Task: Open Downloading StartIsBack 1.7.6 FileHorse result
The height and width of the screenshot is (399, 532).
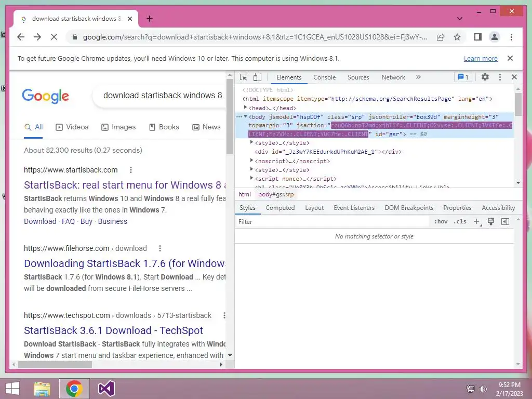Action: pyautogui.click(x=124, y=263)
